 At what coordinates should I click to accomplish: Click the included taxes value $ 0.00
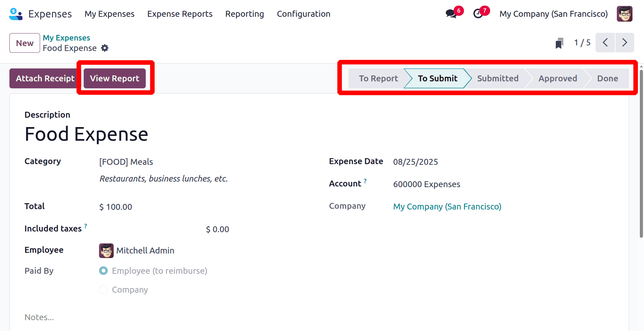217,229
